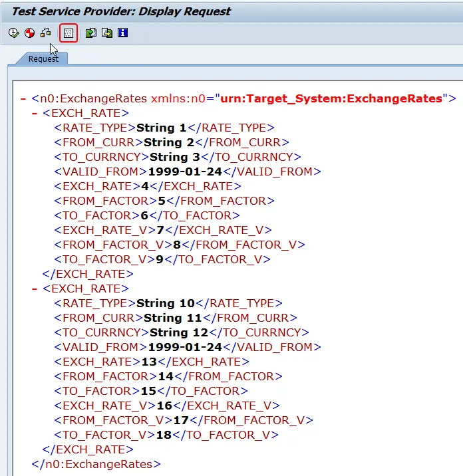The height and width of the screenshot is (476, 463).
Task: Click the FROM_FACTOR value 5
Action: click(x=162, y=201)
